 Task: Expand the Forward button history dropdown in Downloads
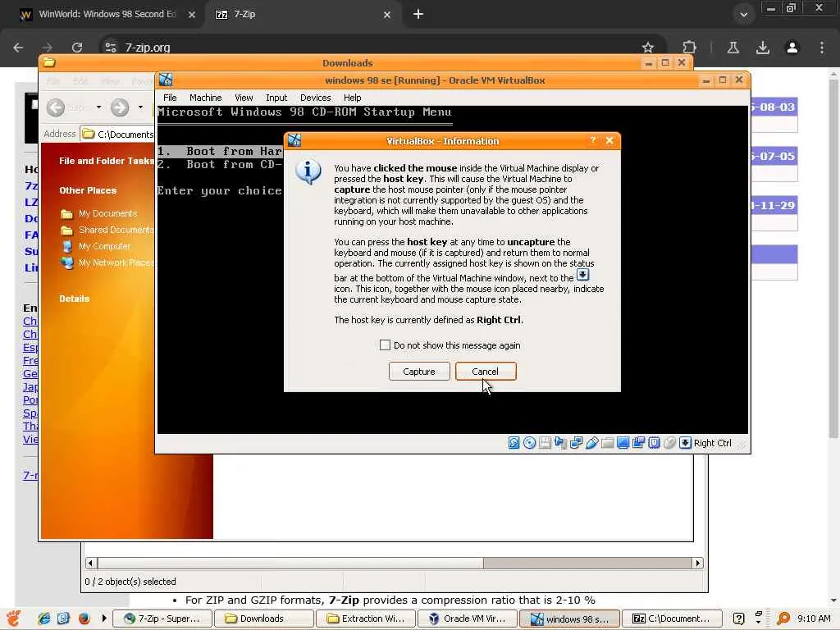click(140, 107)
